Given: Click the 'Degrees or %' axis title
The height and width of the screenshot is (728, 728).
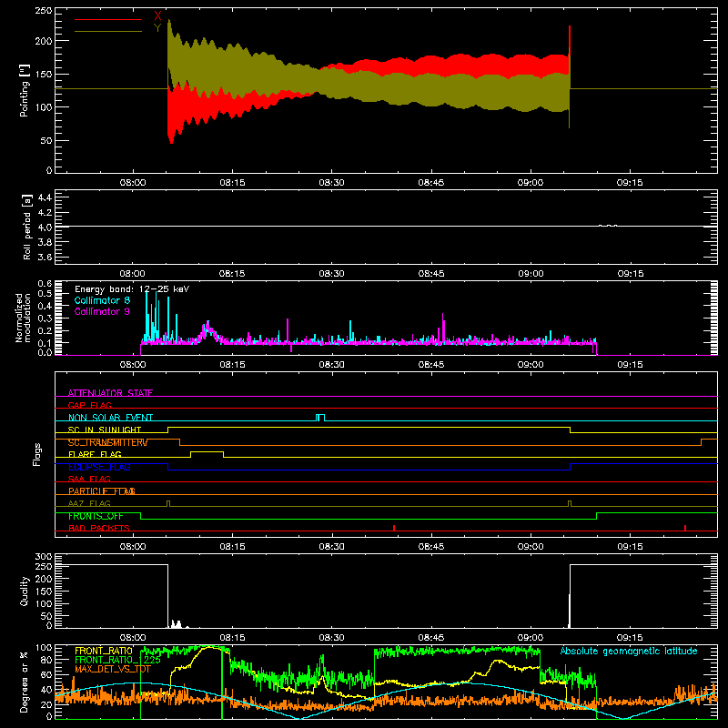Looking at the screenshot, I should (25, 682).
